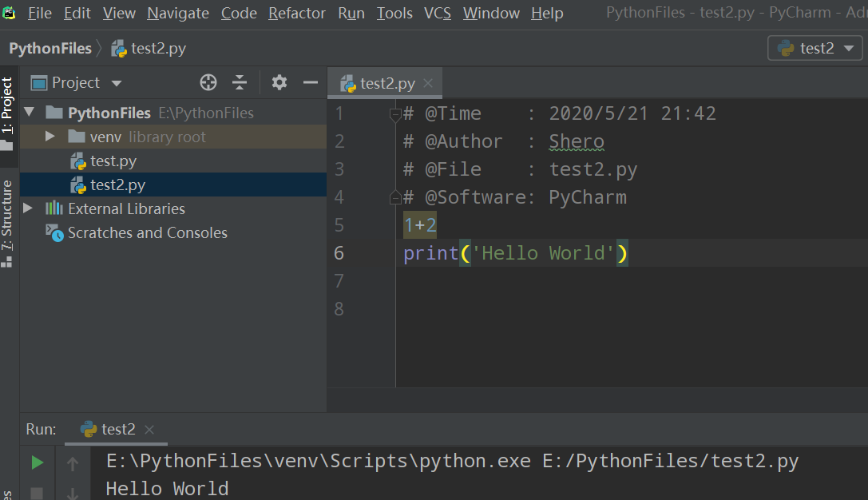This screenshot has height=500, width=868.
Task: Click the 1+2 expression on line 5
Action: (420, 224)
